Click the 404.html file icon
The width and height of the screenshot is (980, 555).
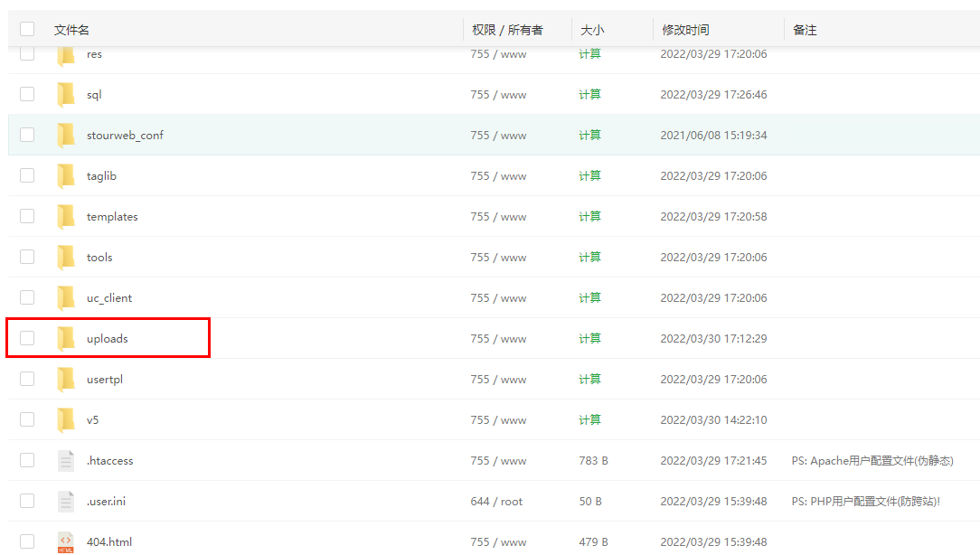point(66,541)
